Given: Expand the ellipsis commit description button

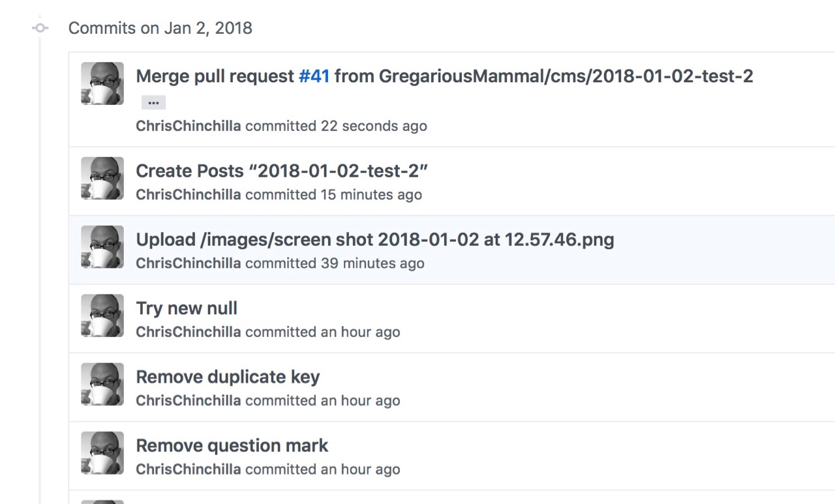Looking at the screenshot, I should pyautogui.click(x=153, y=102).
